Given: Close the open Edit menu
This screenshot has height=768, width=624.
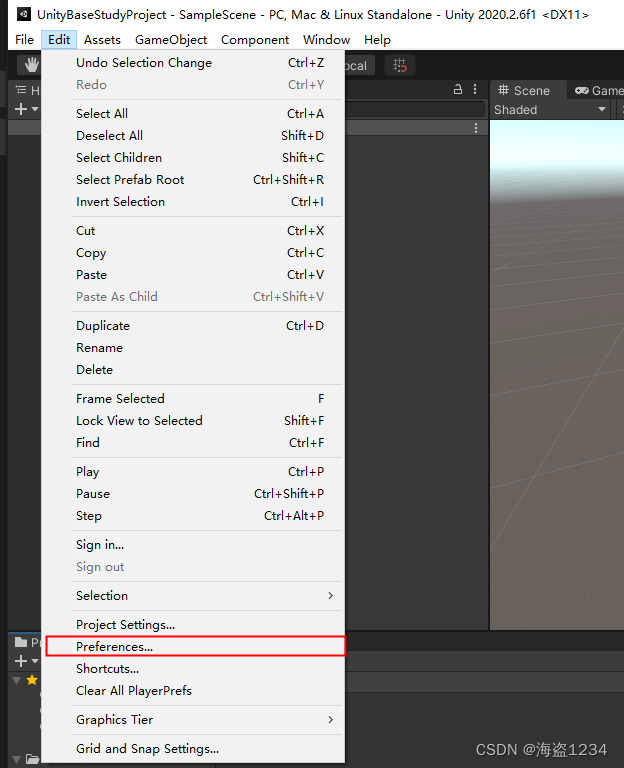Looking at the screenshot, I should click(x=59, y=40).
